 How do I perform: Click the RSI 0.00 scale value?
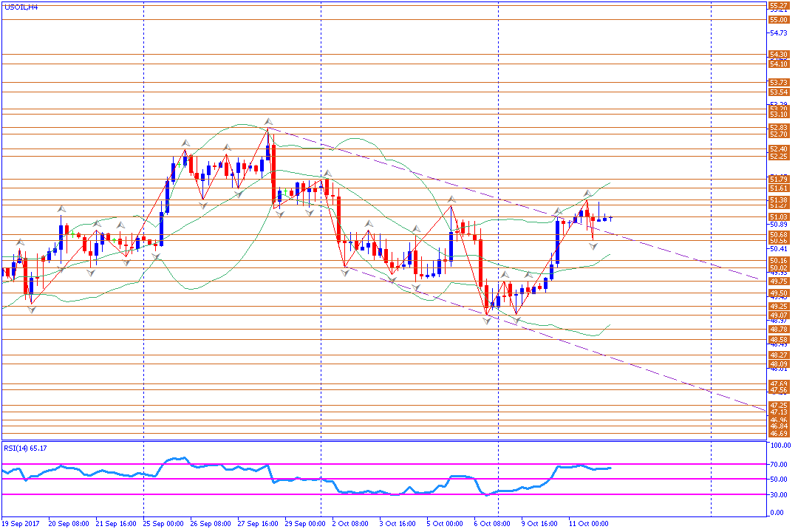777,513
